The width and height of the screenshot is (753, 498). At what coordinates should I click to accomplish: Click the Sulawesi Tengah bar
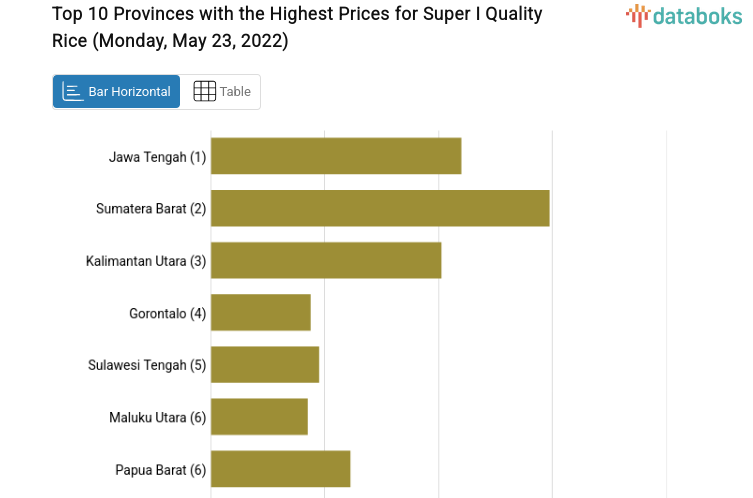point(265,364)
